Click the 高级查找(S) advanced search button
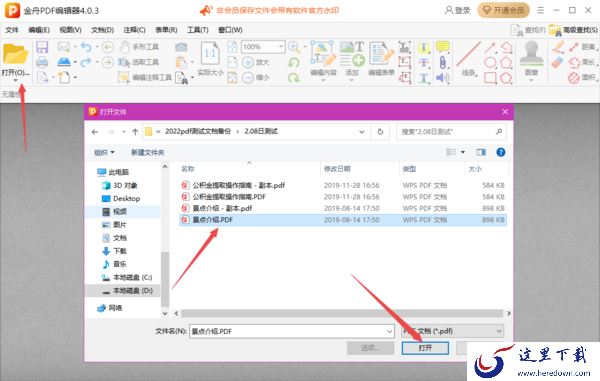Viewport: 600px width, 381px height. click(x=573, y=30)
